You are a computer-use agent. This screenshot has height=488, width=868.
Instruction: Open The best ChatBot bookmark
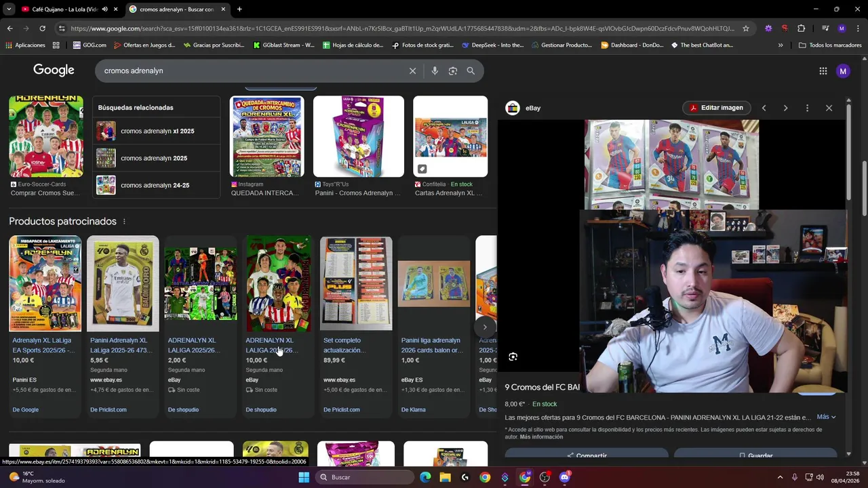[x=702, y=45]
